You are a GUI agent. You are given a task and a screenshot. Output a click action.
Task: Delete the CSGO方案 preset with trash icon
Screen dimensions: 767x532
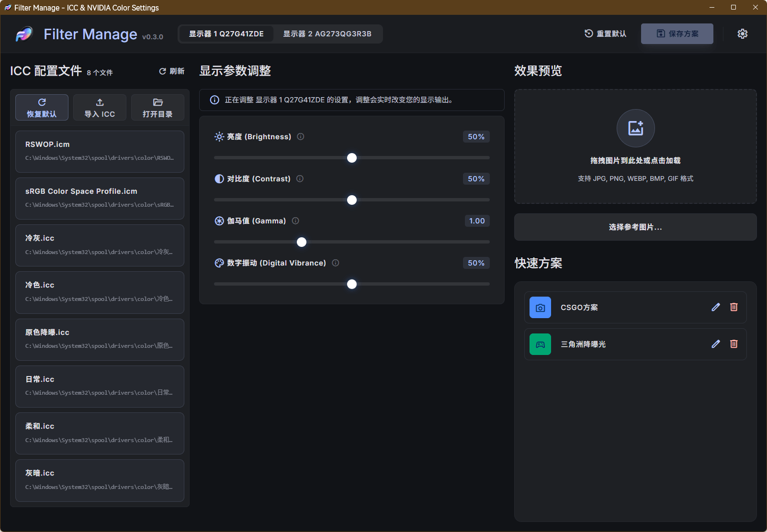734,307
